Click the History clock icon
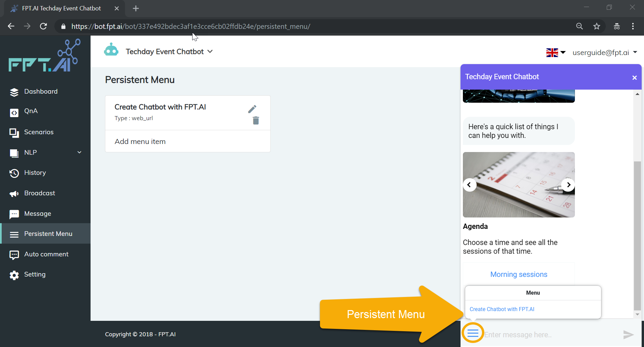Viewport: 644px width, 347px height. pyautogui.click(x=14, y=173)
